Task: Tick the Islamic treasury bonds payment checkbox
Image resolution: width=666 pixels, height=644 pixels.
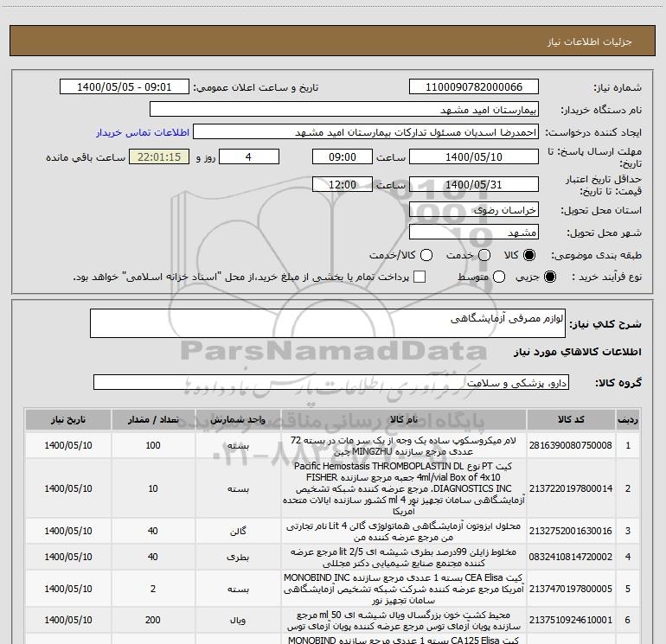Action: [x=419, y=277]
